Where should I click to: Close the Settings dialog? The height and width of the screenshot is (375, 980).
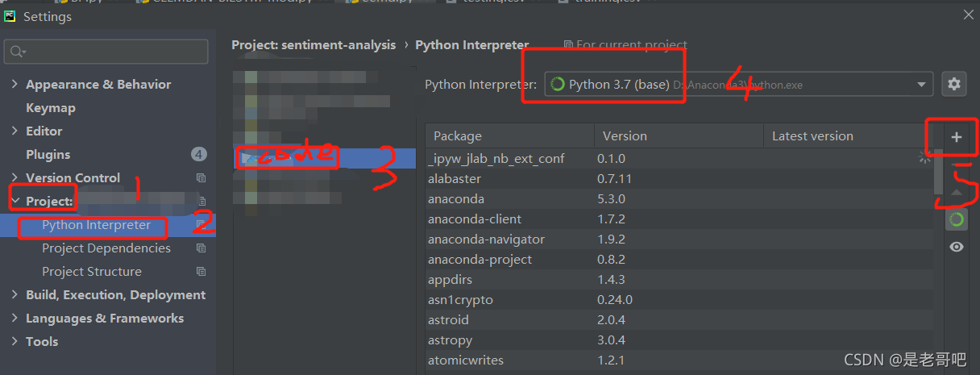click(x=968, y=13)
